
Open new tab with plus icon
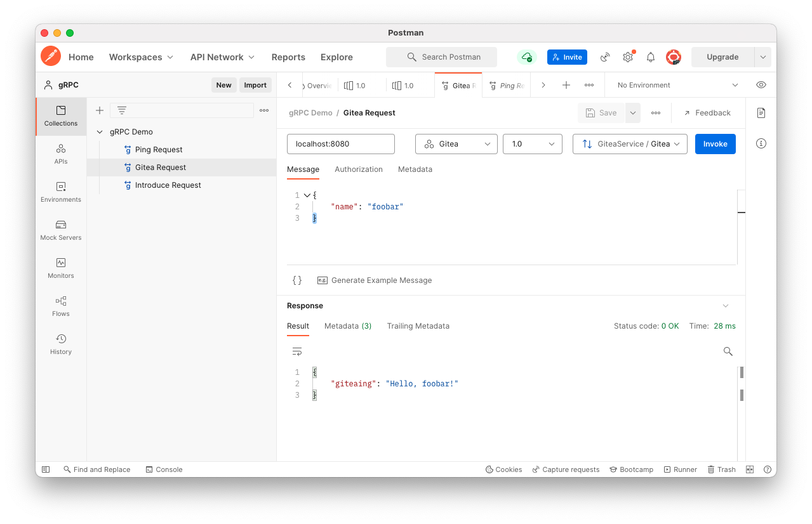click(x=566, y=85)
